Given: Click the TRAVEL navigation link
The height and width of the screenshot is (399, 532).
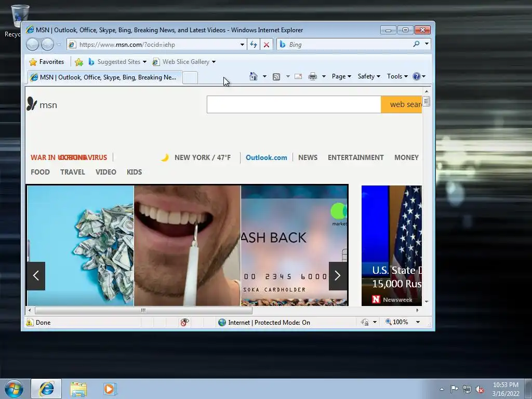Looking at the screenshot, I should point(73,172).
